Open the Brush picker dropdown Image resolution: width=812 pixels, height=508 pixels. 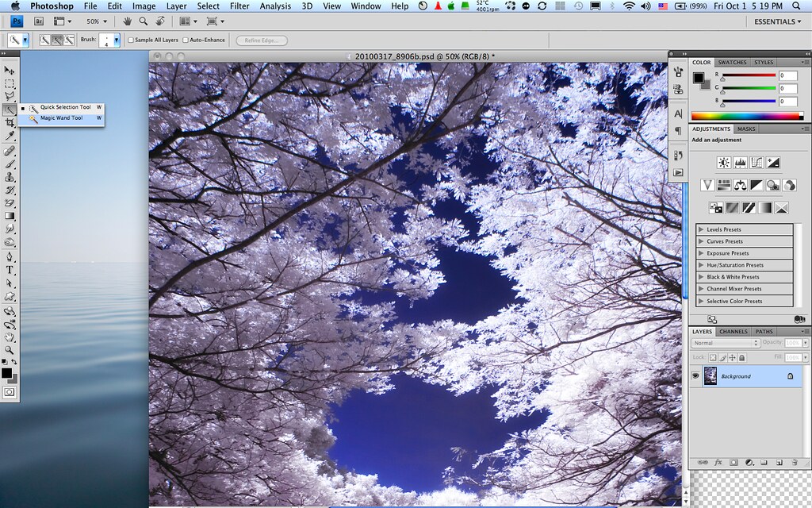click(x=117, y=40)
